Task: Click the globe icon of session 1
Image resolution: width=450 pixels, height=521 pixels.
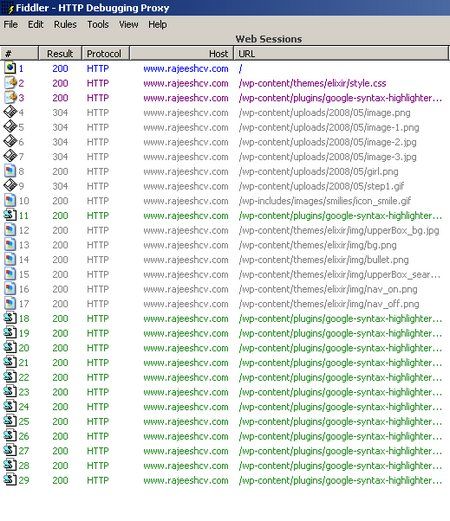Action: click(10, 68)
